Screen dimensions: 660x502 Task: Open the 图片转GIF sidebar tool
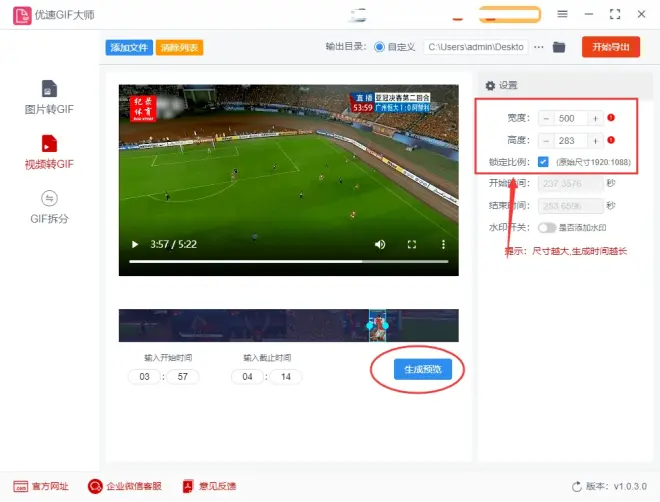(x=49, y=98)
